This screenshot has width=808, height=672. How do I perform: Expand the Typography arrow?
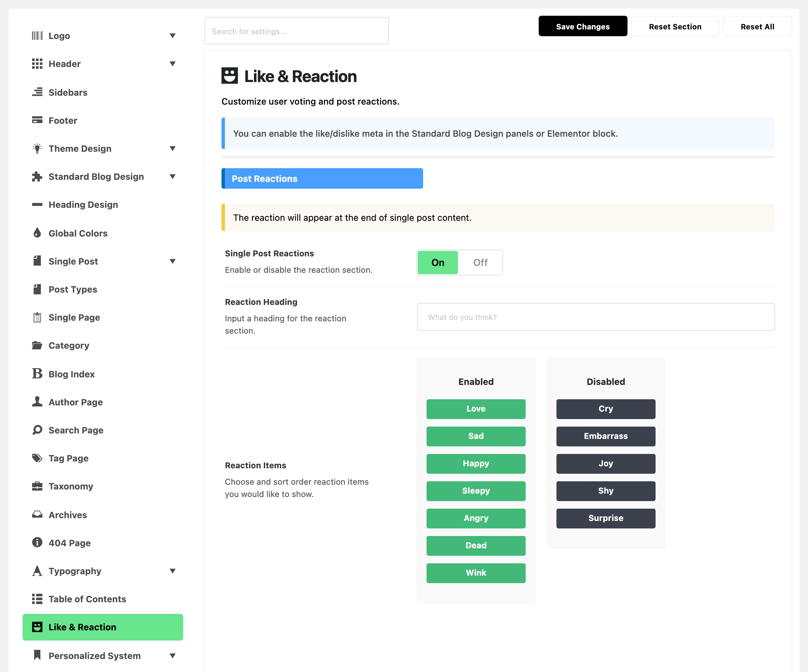172,571
